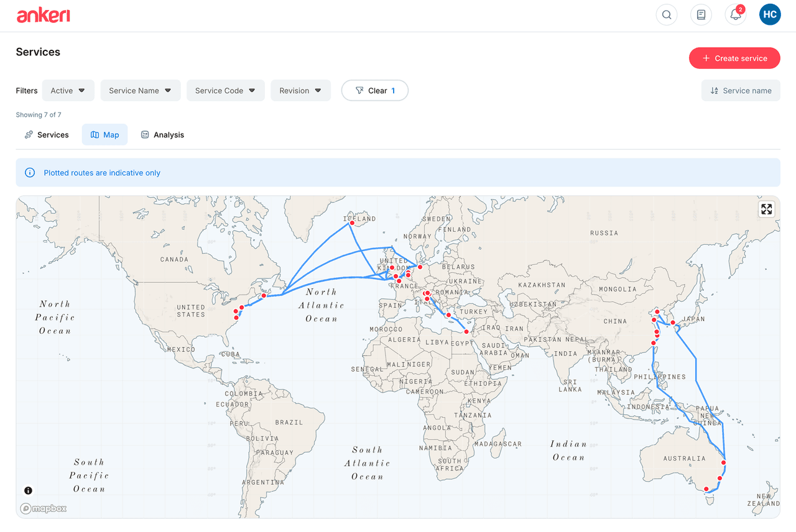Click the ankeri logo
Image resolution: width=796 pixels, height=532 pixels.
point(43,15)
